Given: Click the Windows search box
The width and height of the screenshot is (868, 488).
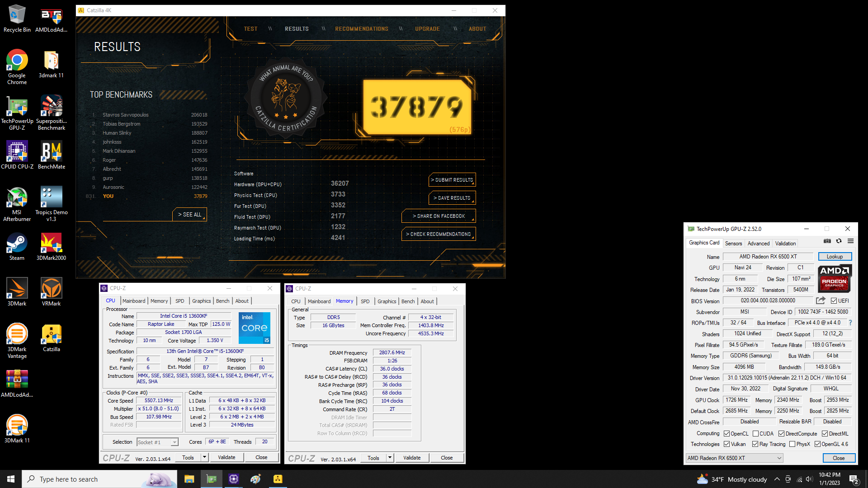Looking at the screenshot, I should (x=99, y=479).
